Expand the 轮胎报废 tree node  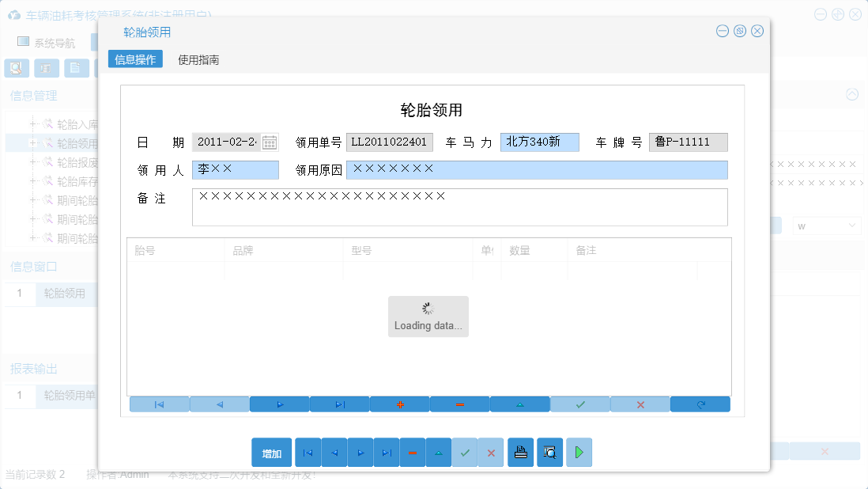click(32, 159)
